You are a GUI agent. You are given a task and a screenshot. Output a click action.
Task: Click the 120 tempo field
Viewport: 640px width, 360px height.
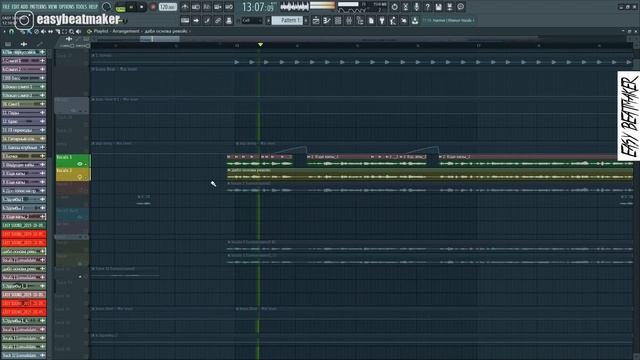[x=168, y=7]
